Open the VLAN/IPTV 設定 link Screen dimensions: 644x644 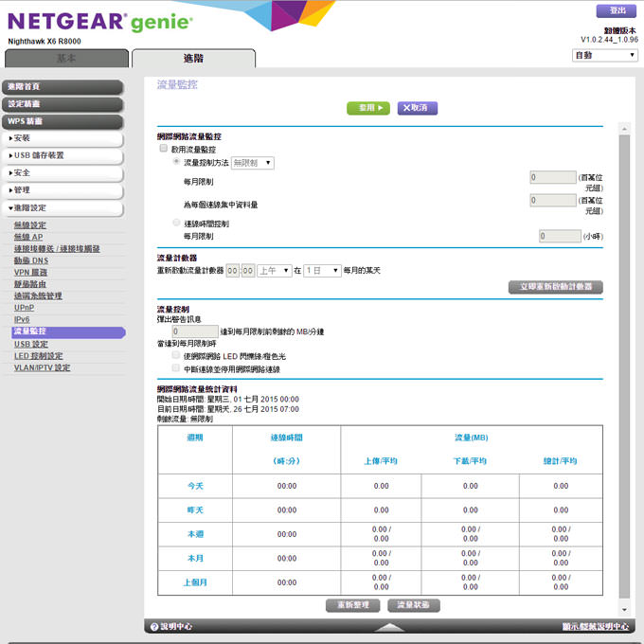tap(43, 367)
